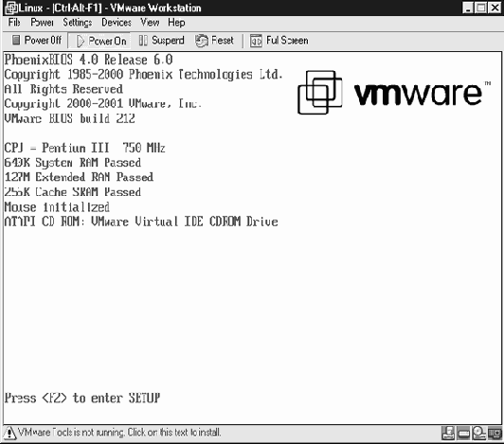504x444 pixels.
Task: Close the VMware Workstation window
Action: click(x=494, y=8)
